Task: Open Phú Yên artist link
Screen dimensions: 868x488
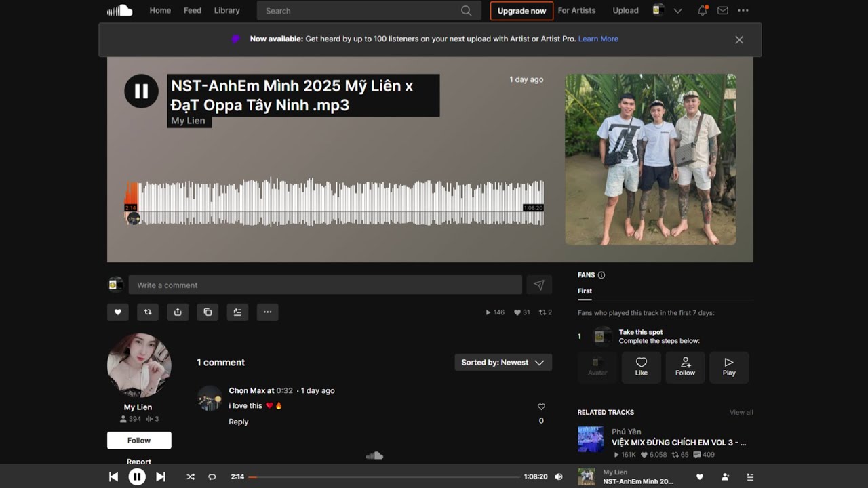Action: [x=626, y=432]
